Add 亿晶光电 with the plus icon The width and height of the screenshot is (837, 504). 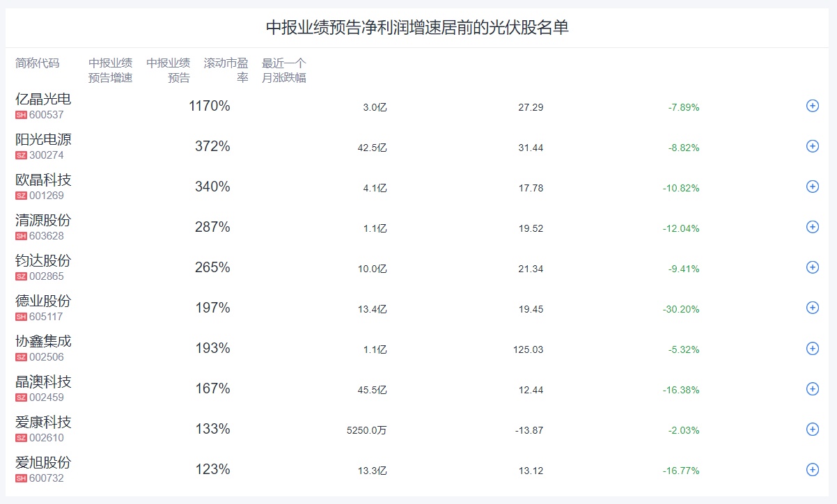[x=812, y=106]
